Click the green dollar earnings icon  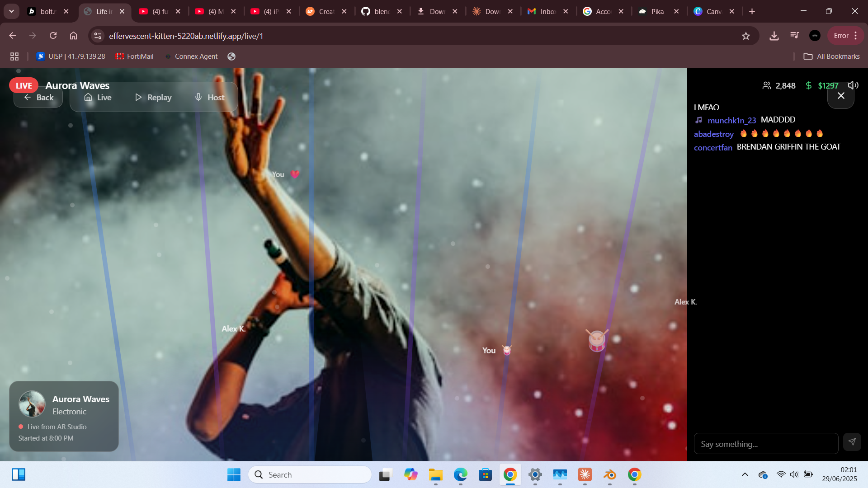[809, 85]
